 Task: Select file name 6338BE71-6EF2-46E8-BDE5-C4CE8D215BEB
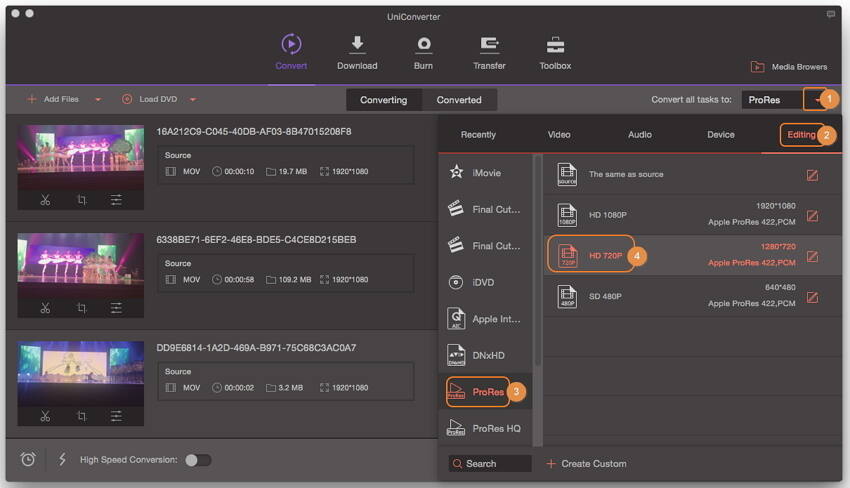coord(256,240)
